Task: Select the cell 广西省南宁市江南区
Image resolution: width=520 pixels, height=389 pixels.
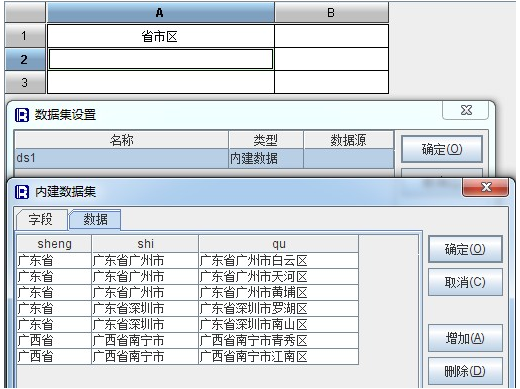Action: (x=279, y=357)
